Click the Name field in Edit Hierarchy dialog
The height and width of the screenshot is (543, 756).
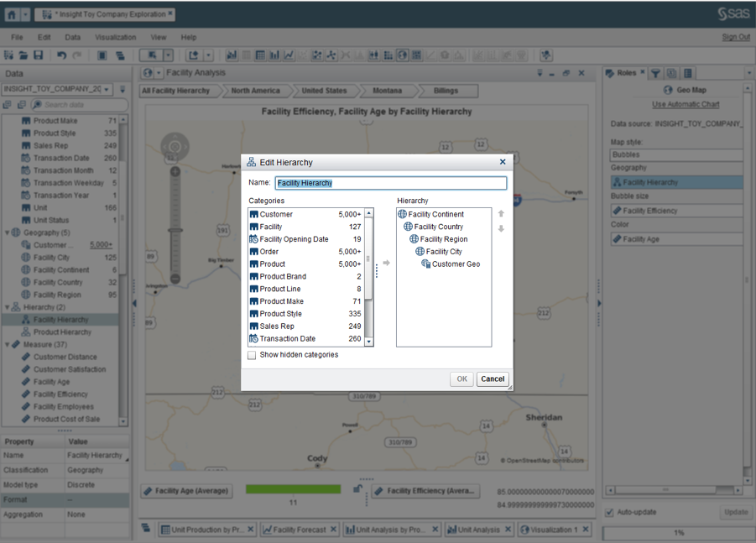(390, 182)
